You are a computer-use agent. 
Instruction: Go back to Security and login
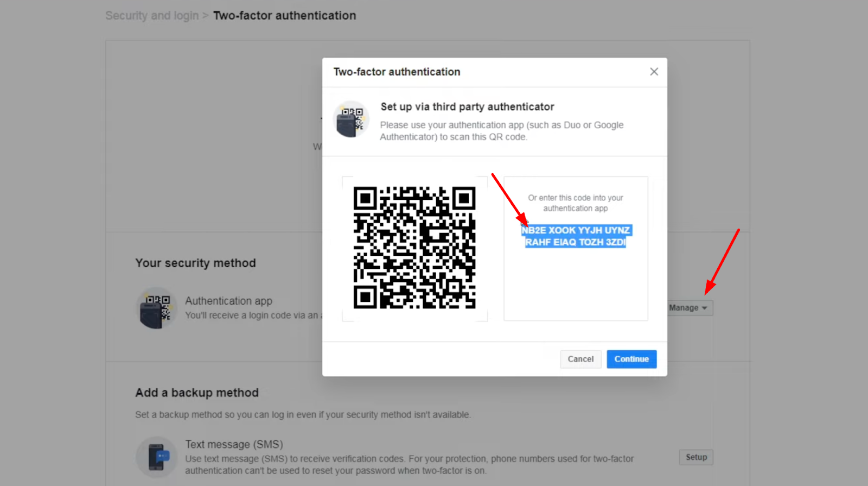tap(152, 16)
